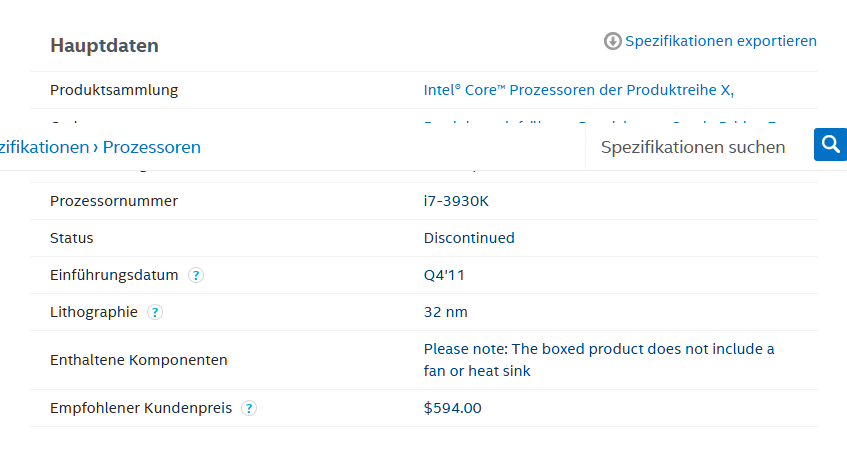Screen dimensions: 847x456
Task: Go to Prozessoren breadcrumb
Action: point(151,147)
